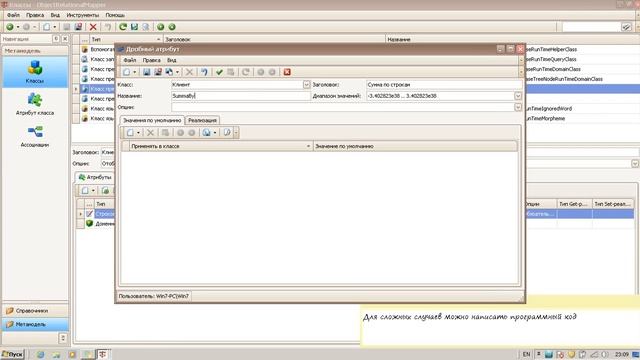Click the blue undo arrow in dialog toolbar
640x360 pixels.
pyautogui.click(x=204, y=72)
